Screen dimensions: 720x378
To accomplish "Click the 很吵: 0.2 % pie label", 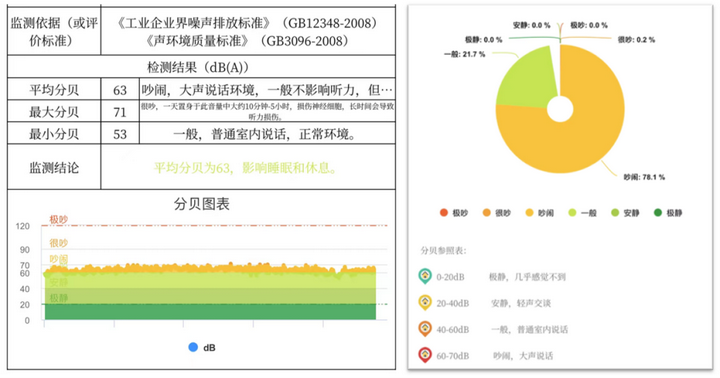I will pyautogui.click(x=636, y=40).
